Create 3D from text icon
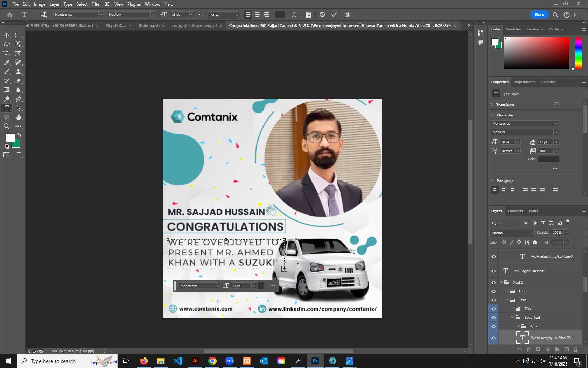The height and width of the screenshot is (368, 588). coord(348,15)
